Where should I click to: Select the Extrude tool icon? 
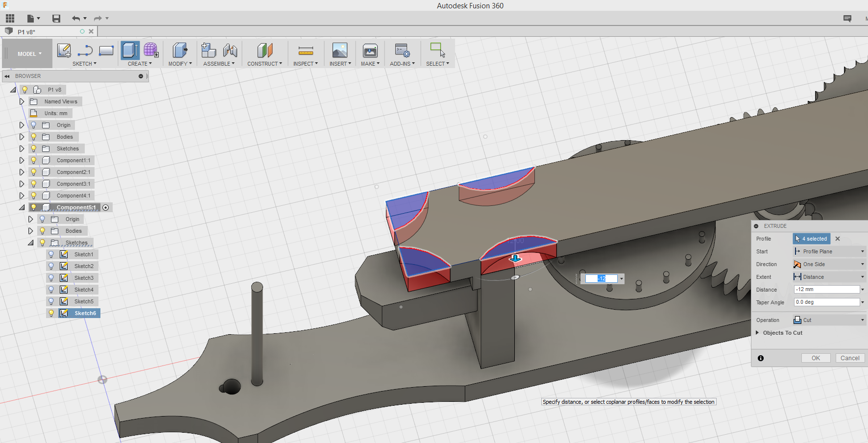130,50
